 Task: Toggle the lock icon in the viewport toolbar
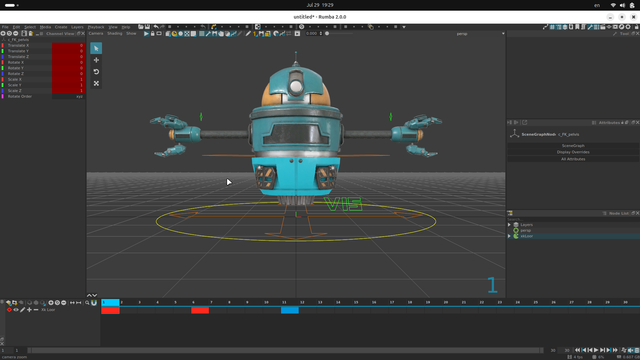coord(153,33)
